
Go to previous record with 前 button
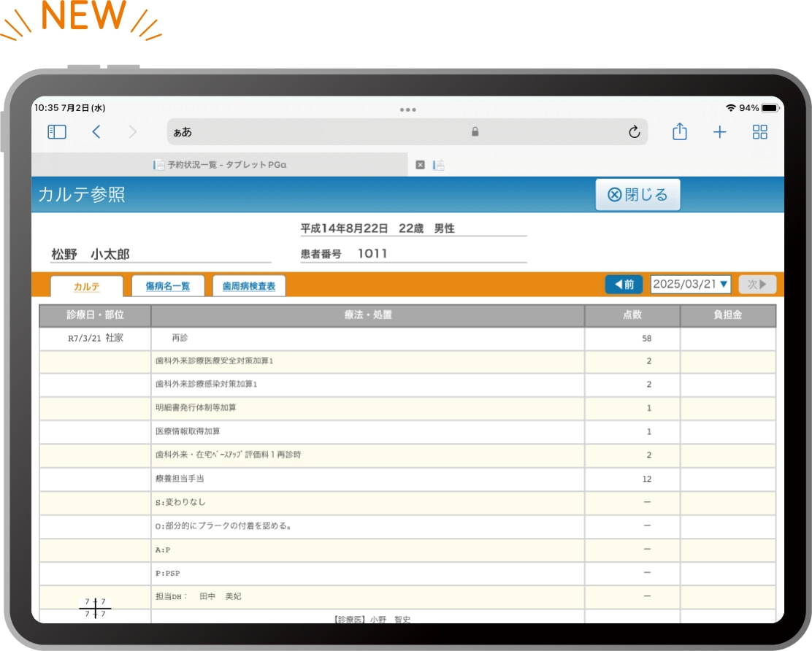624,285
